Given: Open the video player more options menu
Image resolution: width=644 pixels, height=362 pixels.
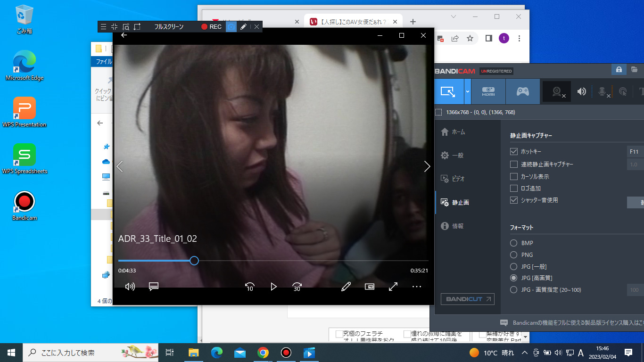Looking at the screenshot, I should pyautogui.click(x=417, y=287).
